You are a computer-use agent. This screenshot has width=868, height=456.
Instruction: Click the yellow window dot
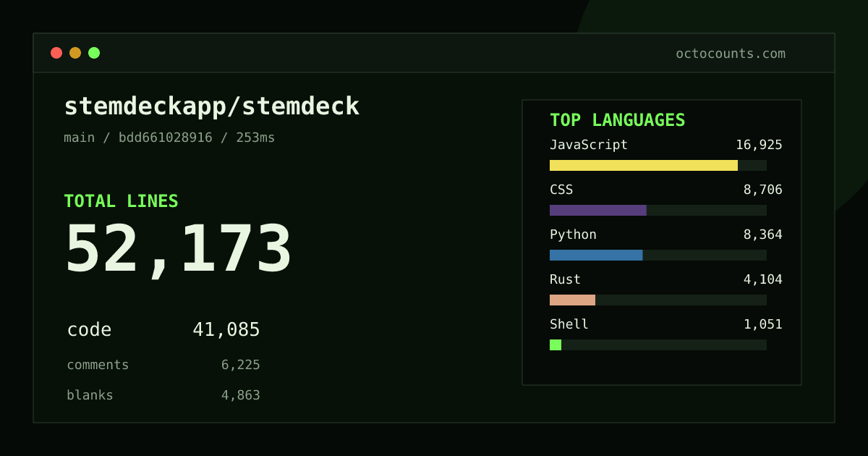(75, 53)
